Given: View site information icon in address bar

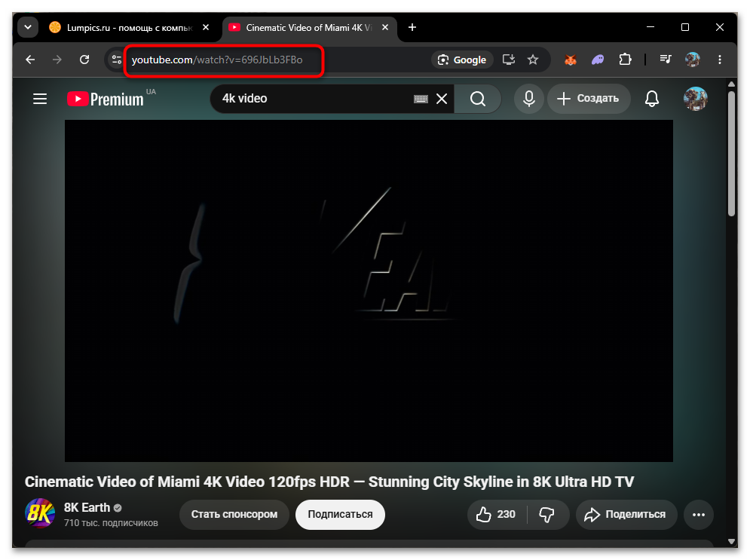Looking at the screenshot, I should point(116,60).
